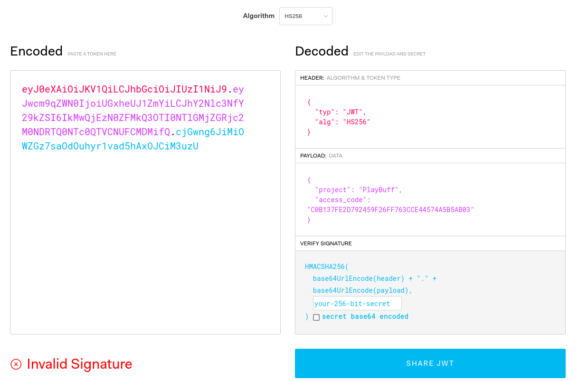Click the VERIFY SIGNATURE label
The image size is (588, 381).
(326, 243)
